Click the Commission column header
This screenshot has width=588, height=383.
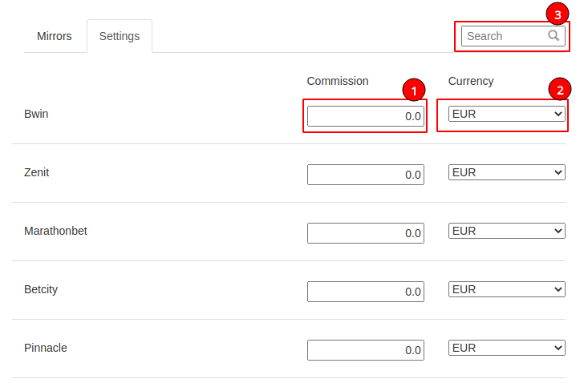[x=338, y=81]
